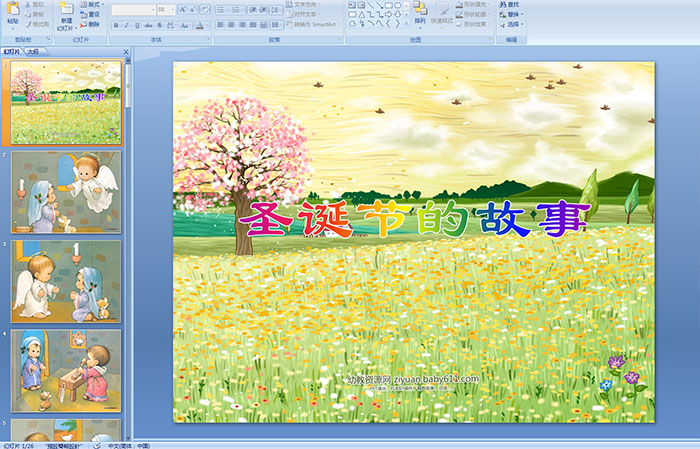Viewport: 700px width, 449px height.
Task: Toggle Justify text alignment
Action: click(253, 25)
